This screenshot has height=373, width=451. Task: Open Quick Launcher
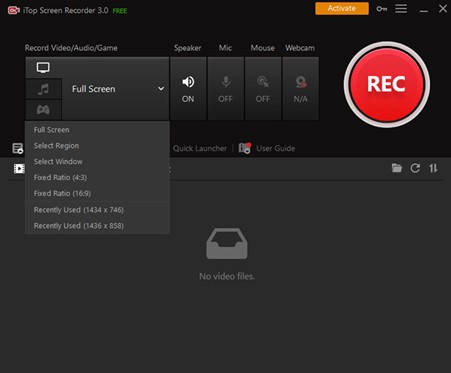(x=200, y=148)
